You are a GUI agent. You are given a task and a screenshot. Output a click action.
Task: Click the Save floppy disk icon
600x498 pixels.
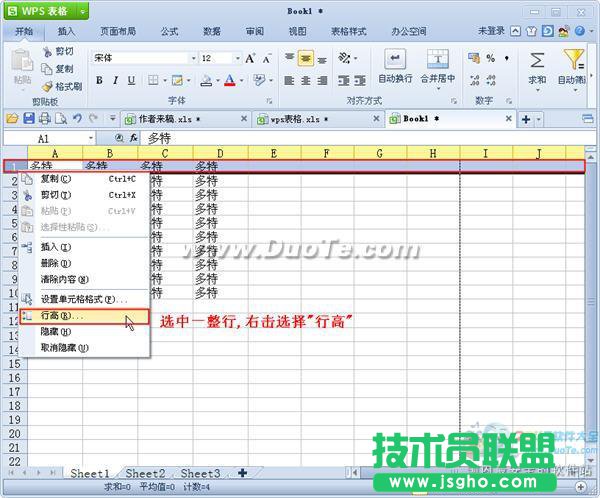click(x=29, y=118)
